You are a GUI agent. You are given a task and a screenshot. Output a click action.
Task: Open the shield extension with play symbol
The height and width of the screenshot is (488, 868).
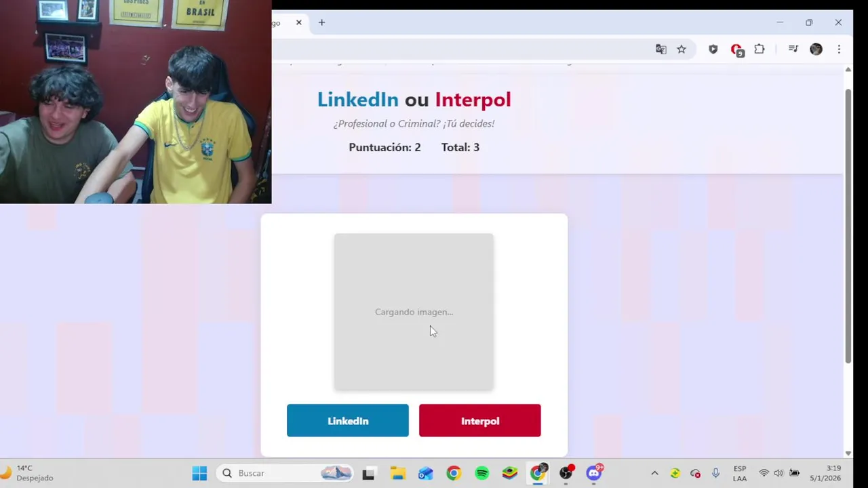click(713, 49)
